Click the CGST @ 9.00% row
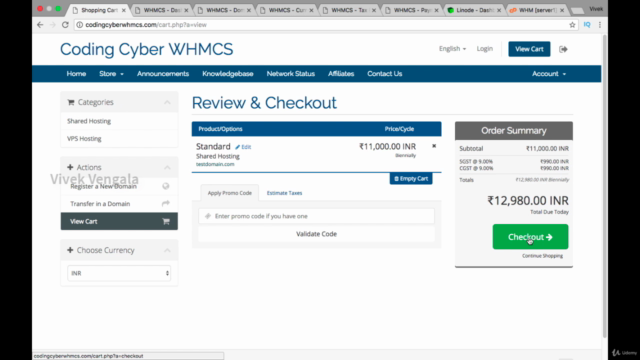The image size is (640, 360). [x=514, y=168]
